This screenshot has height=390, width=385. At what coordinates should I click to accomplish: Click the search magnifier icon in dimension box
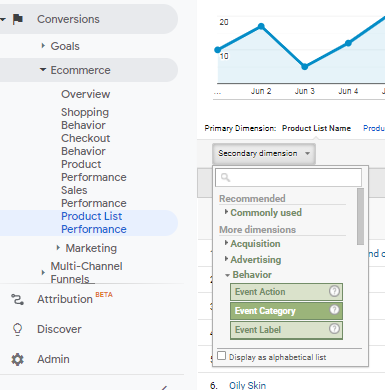click(225, 177)
